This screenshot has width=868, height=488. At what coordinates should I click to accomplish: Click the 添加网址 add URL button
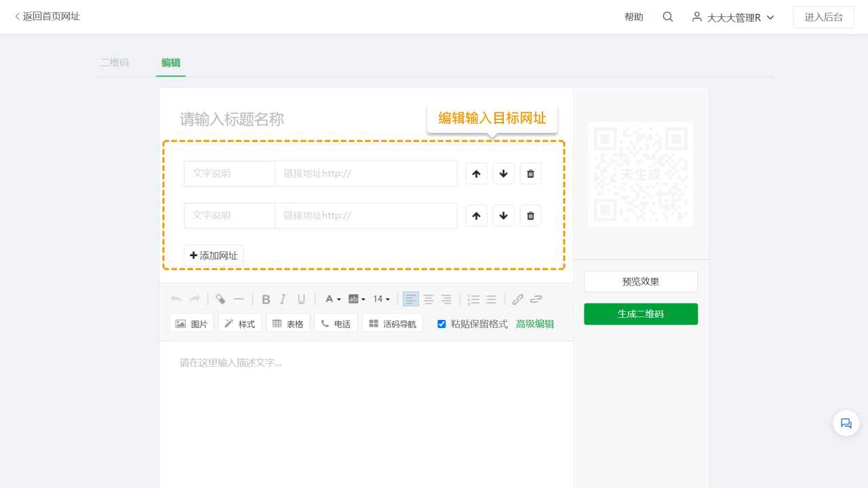pos(214,256)
